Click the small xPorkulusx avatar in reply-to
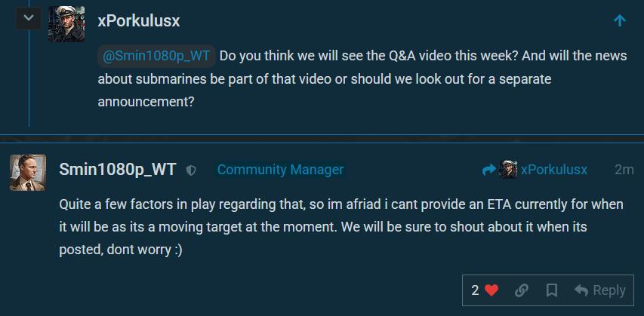 click(x=508, y=170)
